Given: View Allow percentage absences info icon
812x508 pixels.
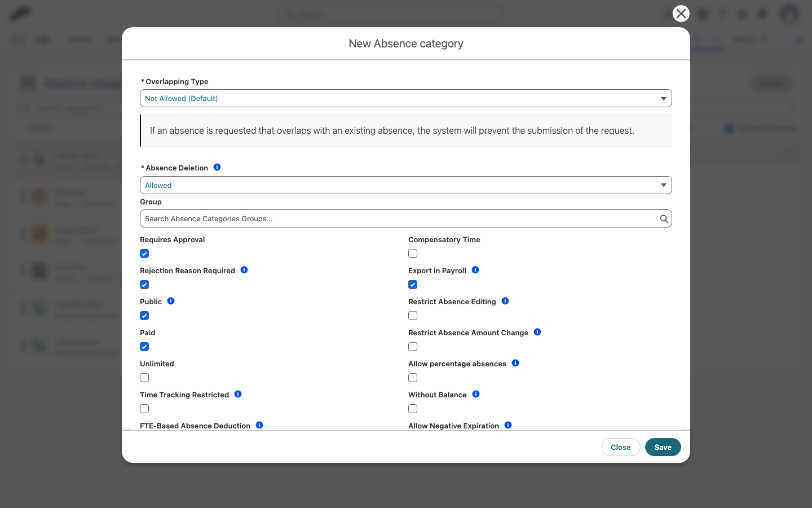Looking at the screenshot, I should [x=515, y=363].
